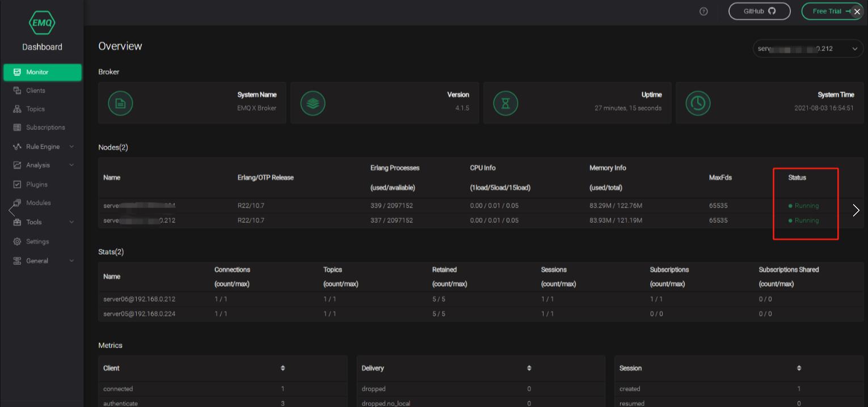Open the node selector dropdown

[808, 49]
